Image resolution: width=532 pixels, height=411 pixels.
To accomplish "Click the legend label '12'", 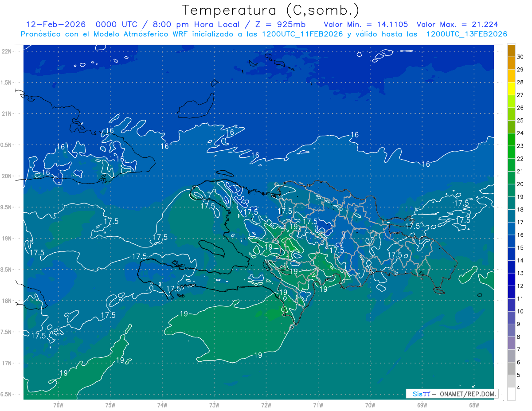I will coord(520,286).
